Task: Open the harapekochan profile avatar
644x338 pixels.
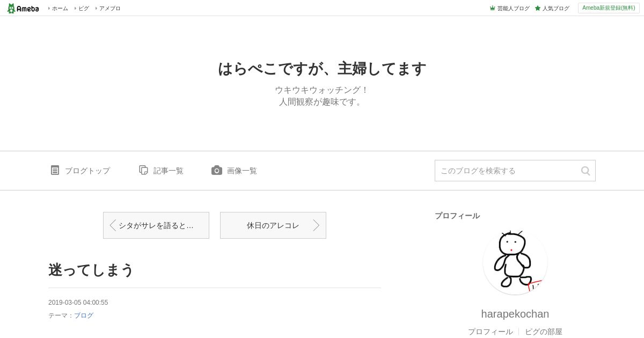Action: pyautogui.click(x=515, y=262)
